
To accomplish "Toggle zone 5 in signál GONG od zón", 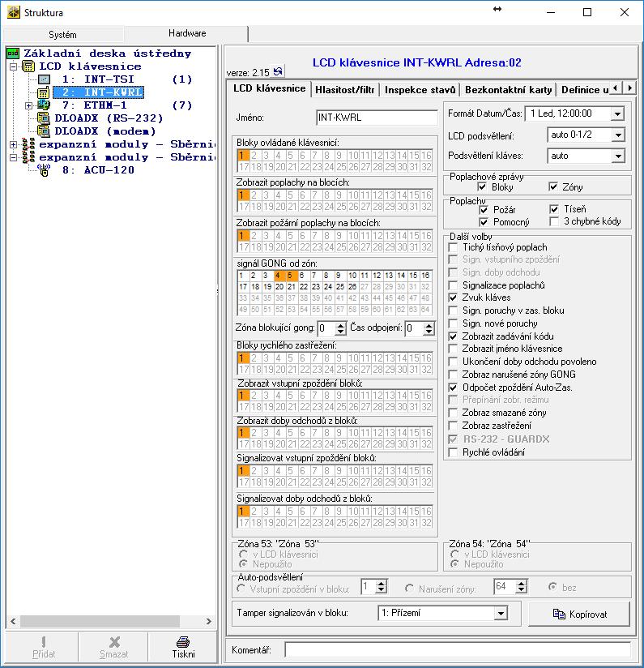I will [290, 275].
